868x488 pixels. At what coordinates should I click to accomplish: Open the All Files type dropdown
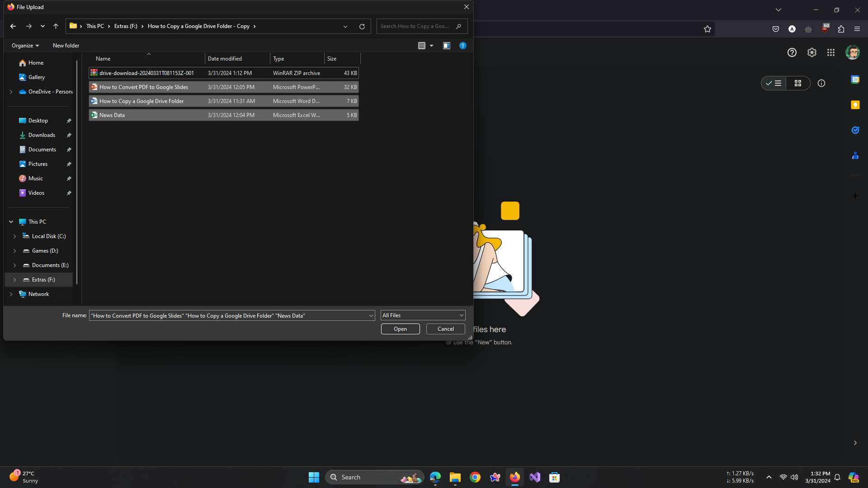click(x=423, y=315)
